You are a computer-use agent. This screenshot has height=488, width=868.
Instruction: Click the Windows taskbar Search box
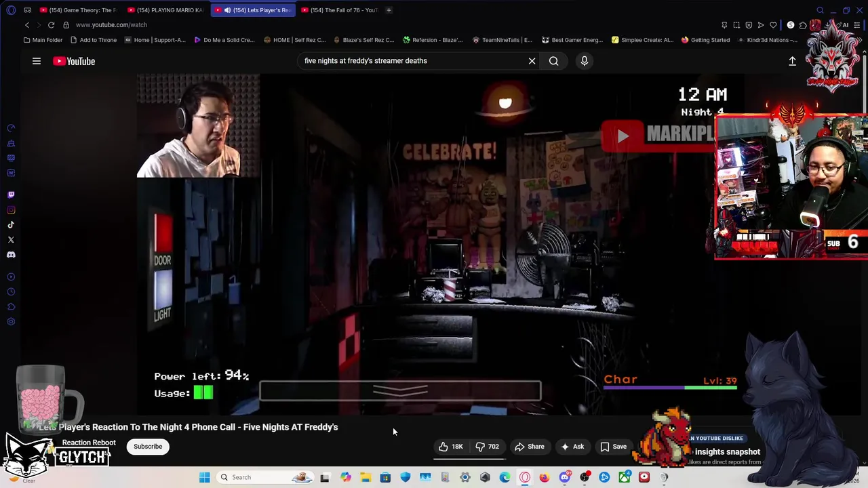tap(264, 477)
